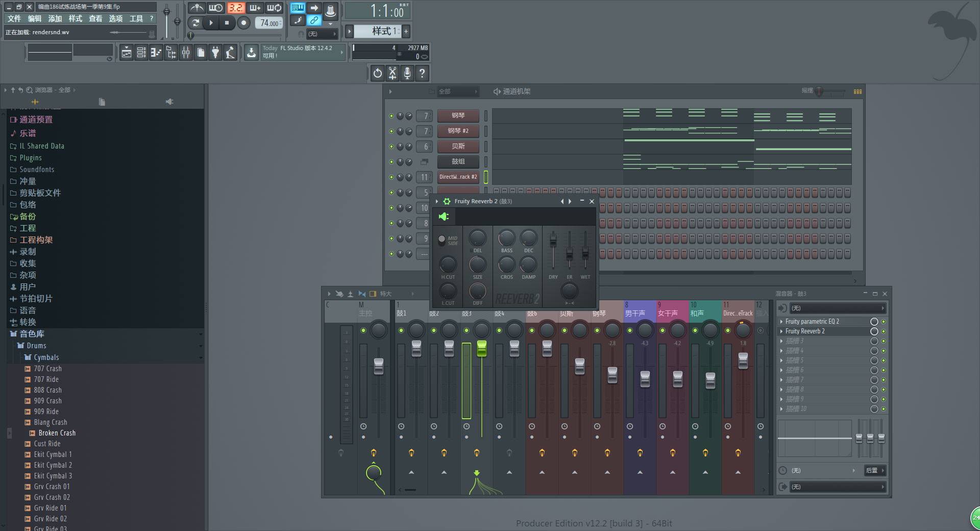980x531 pixels.
Task: Open the playlist view icon
Action: click(x=127, y=53)
